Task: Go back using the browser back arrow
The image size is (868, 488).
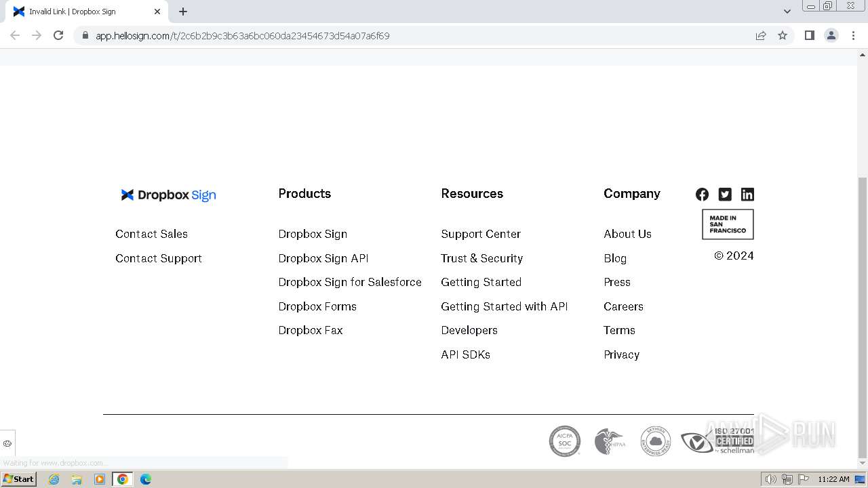Action: coord(15,35)
